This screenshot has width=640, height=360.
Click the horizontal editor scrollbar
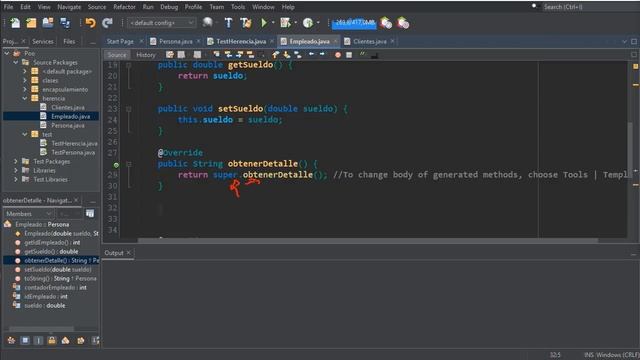coord(367,240)
